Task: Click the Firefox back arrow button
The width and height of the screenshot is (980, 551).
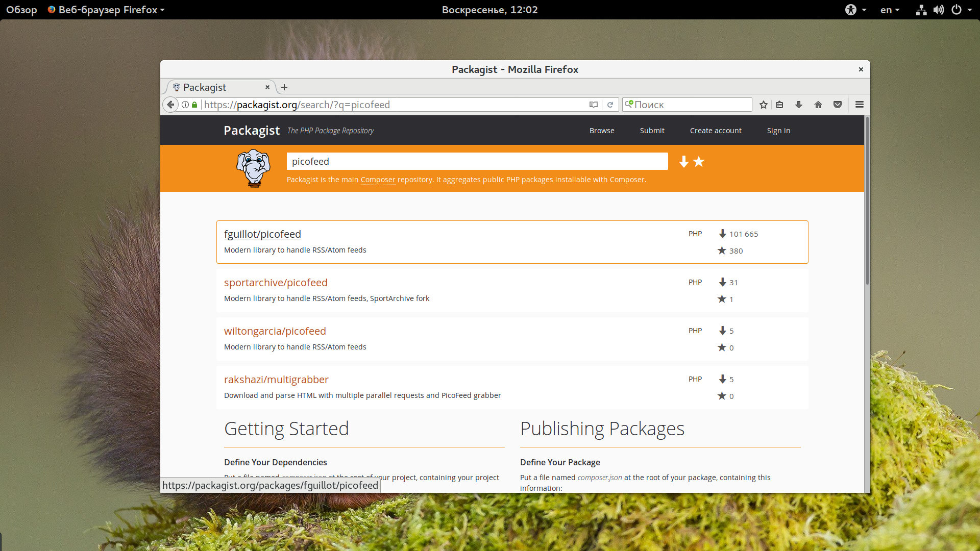Action: pos(170,105)
